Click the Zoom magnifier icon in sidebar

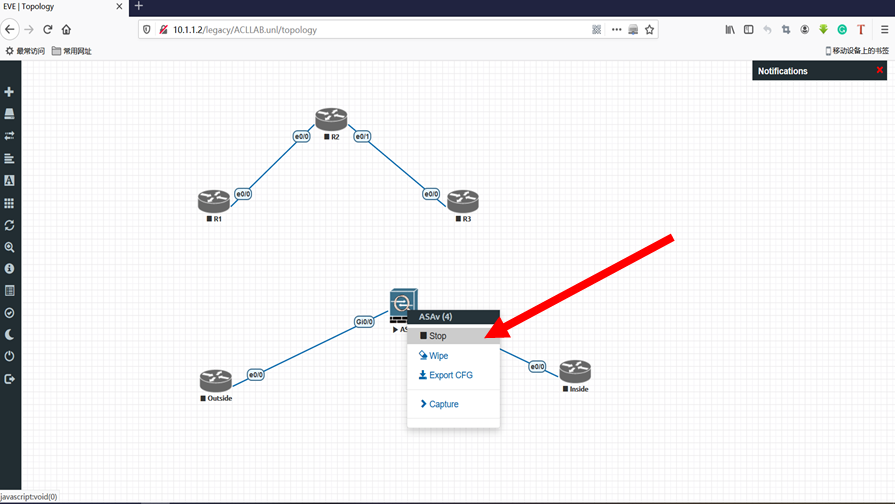(x=9, y=247)
